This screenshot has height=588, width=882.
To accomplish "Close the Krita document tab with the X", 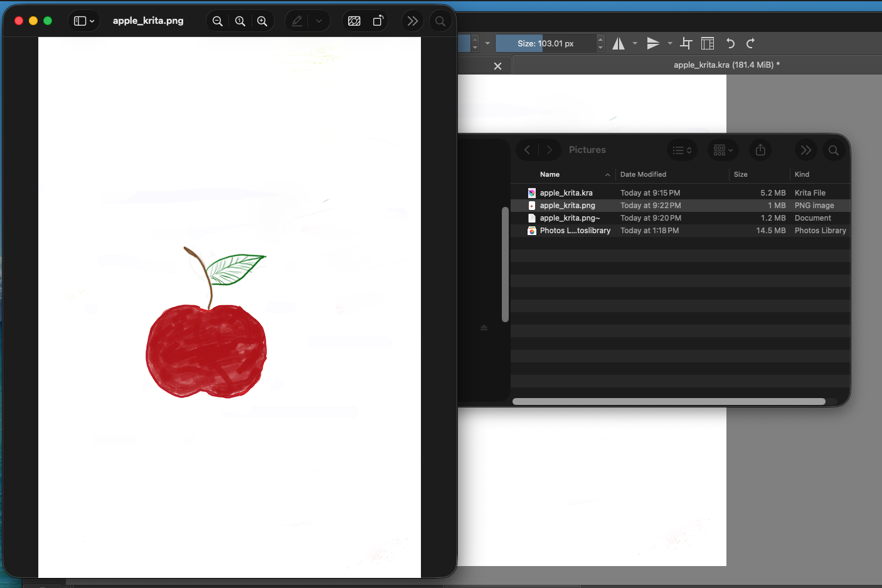I will [497, 66].
